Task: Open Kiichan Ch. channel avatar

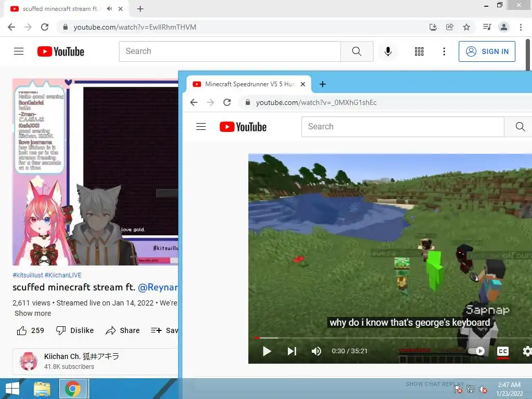Action: [29, 361]
